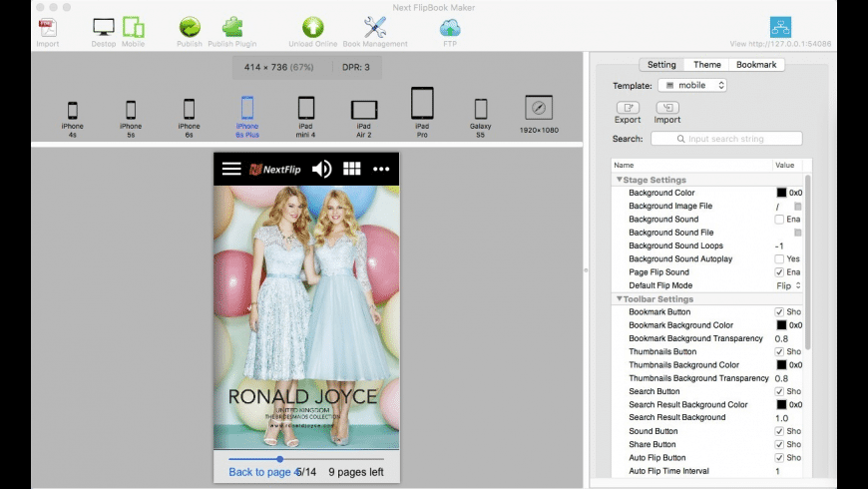Viewport: 868px width, 489px height.
Task: Open the Bookmark Background Color swatch
Action: [781, 325]
